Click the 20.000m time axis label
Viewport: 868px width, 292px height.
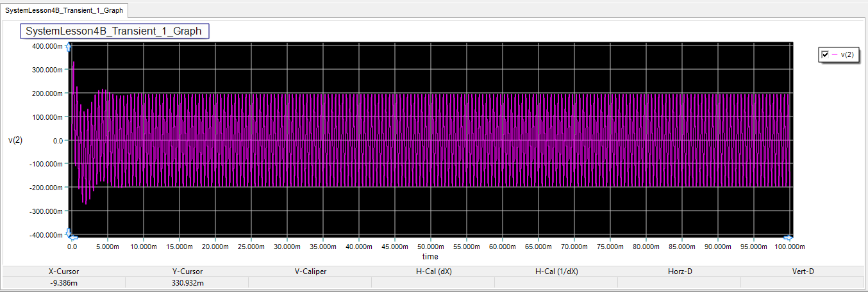click(215, 247)
